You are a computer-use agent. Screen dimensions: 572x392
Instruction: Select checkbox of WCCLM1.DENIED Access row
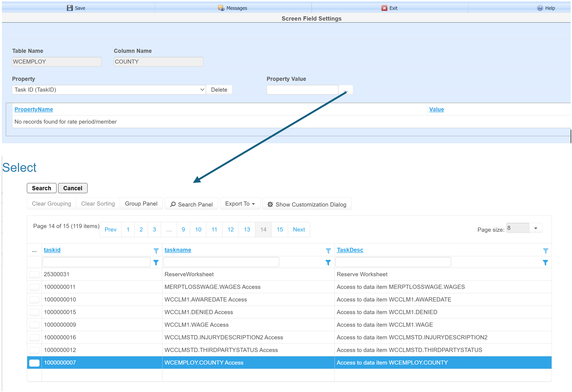pyautogui.click(x=34, y=312)
